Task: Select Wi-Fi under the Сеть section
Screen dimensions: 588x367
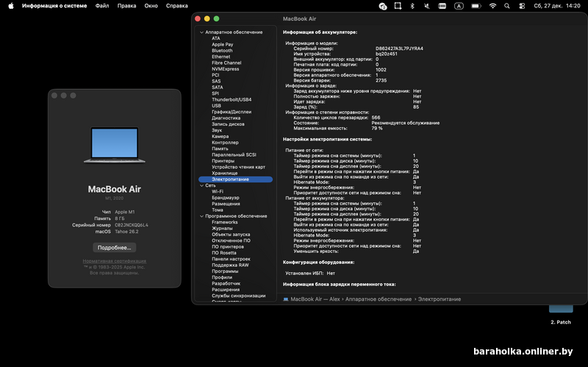Action: 218,192
